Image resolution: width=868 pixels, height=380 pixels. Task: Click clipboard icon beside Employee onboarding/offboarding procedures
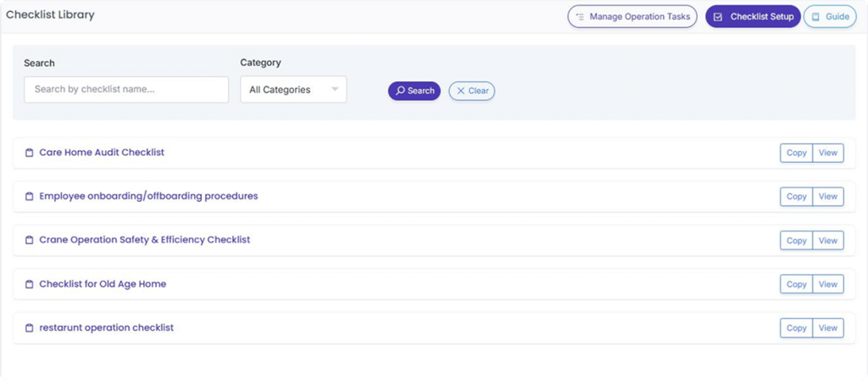tap(29, 197)
